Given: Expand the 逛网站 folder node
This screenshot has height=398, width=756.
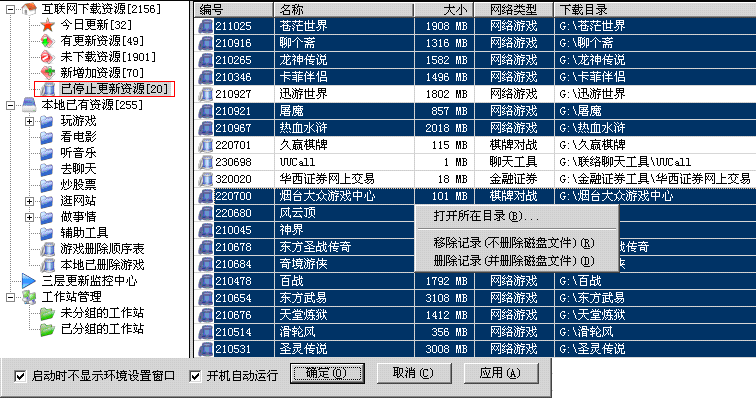Looking at the screenshot, I should [29, 201].
